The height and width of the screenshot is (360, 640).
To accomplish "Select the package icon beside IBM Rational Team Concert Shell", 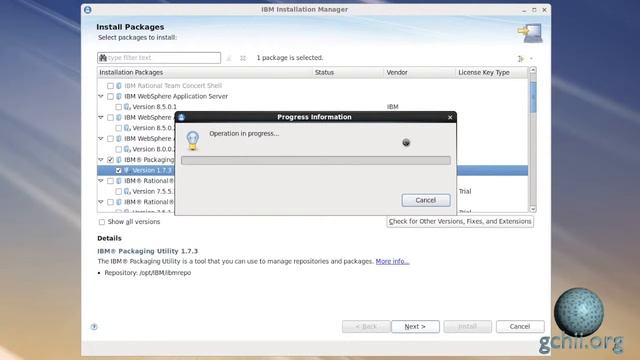I will pyautogui.click(x=119, y=86).
